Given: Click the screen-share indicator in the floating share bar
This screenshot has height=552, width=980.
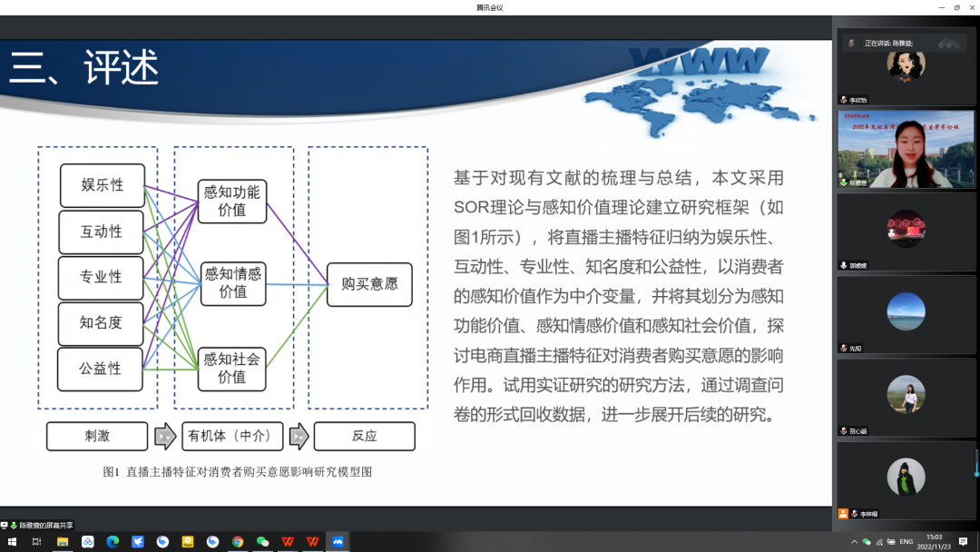Looking at the screenshot, I should 5,524.
